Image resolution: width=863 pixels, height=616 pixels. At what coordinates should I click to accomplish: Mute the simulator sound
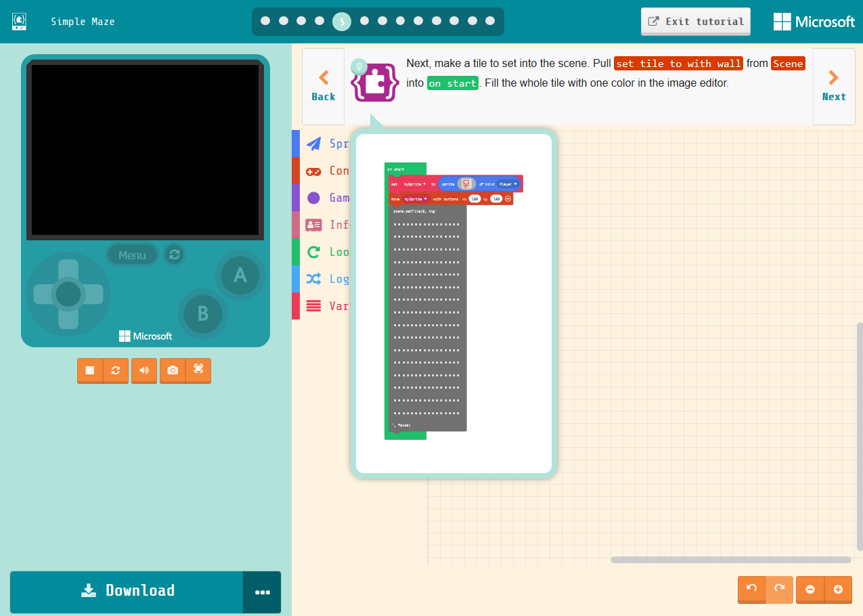(x=143, y=370)
